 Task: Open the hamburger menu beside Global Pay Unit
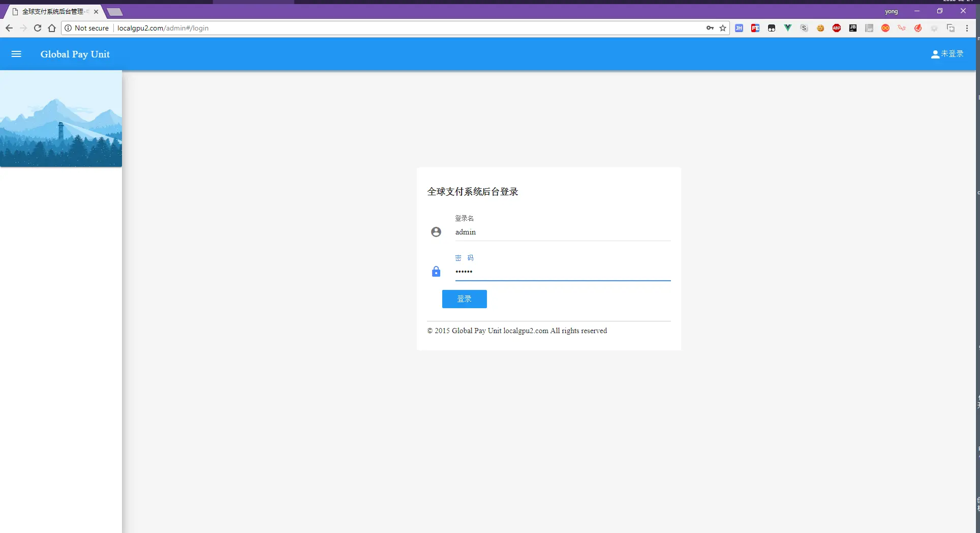click(16, 54)
